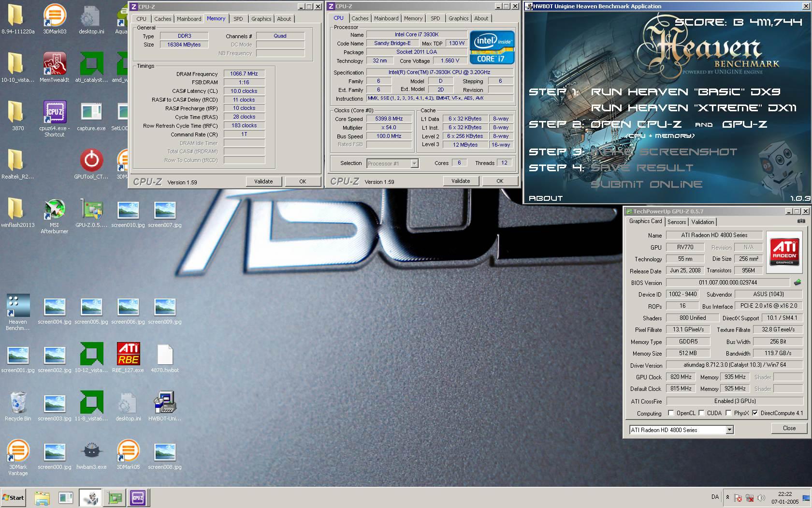Click the GPU-Z screenshot camera icon
This screenshot has height=508, width=812.
point(801,221)
